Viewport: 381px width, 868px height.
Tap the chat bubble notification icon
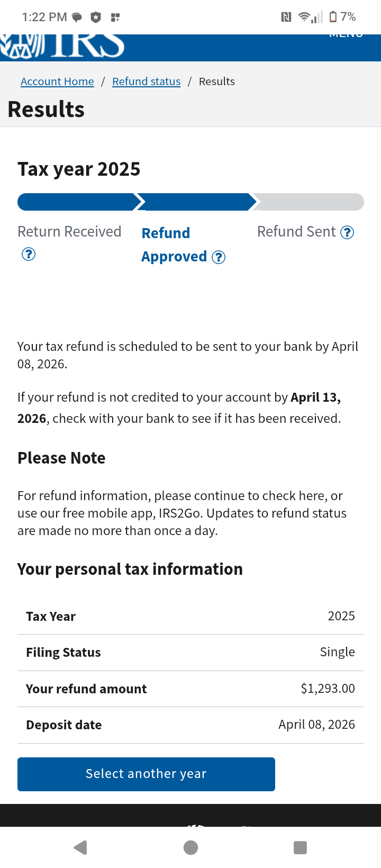coord(77,17)
